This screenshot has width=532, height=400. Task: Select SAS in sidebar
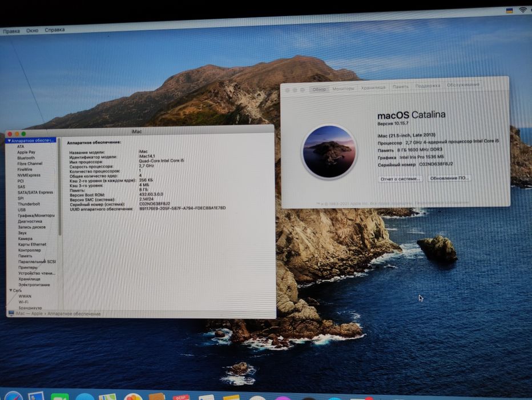click(21, 187)
